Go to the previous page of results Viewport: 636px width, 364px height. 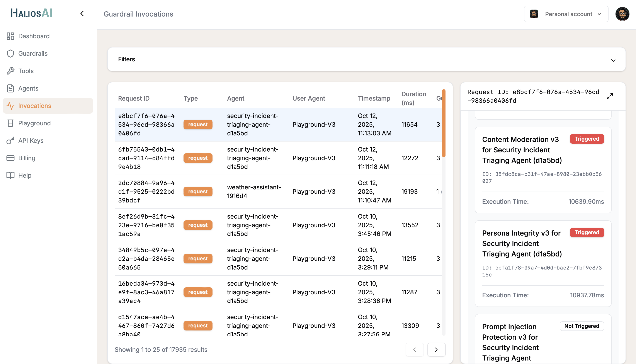[415, 349]
